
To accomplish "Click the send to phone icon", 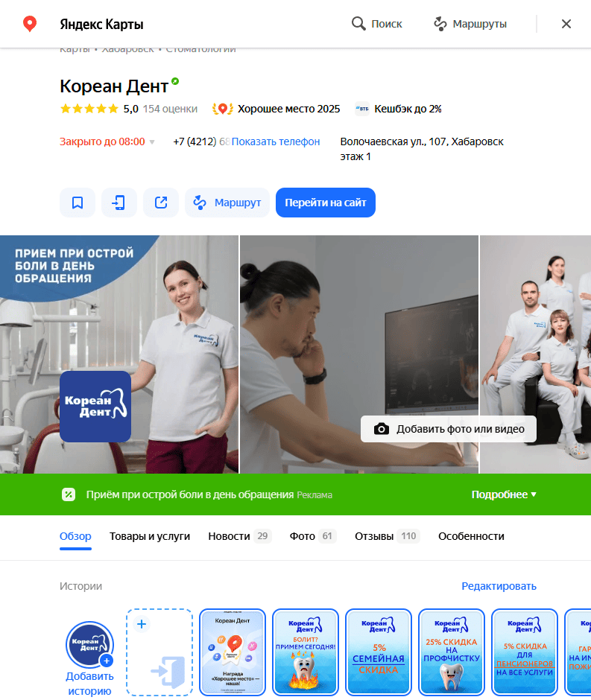I will 119,203.
